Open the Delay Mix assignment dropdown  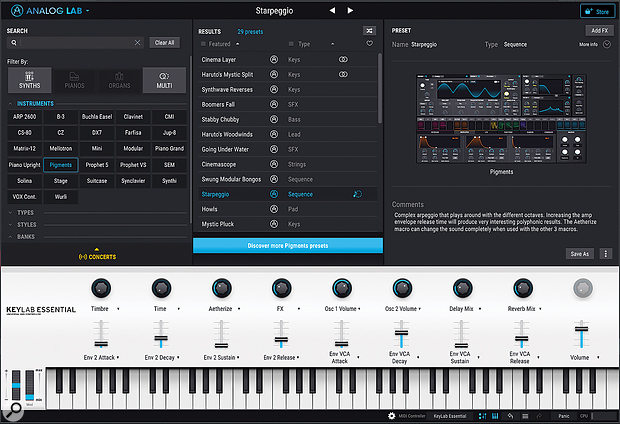coord(480,309)
